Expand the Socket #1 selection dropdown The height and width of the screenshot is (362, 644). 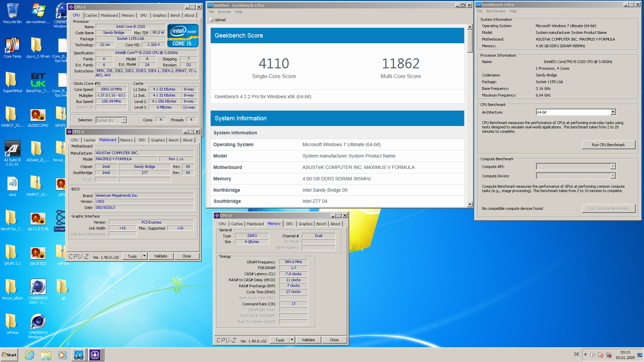click(x=124, y=120)
